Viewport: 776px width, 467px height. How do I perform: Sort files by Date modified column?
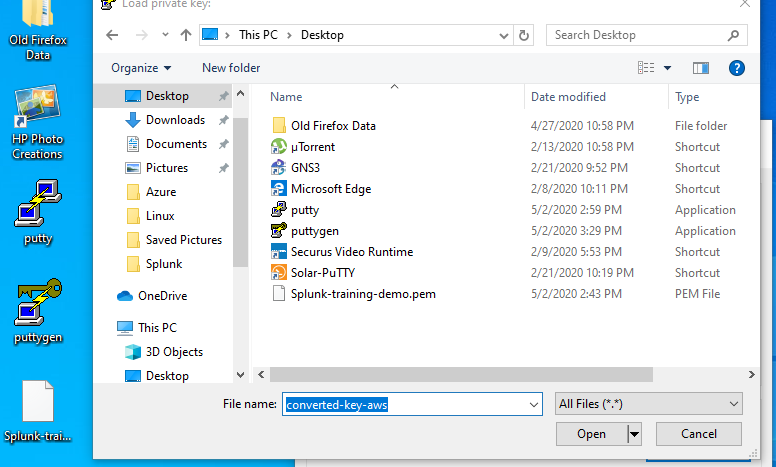[568, 97]
